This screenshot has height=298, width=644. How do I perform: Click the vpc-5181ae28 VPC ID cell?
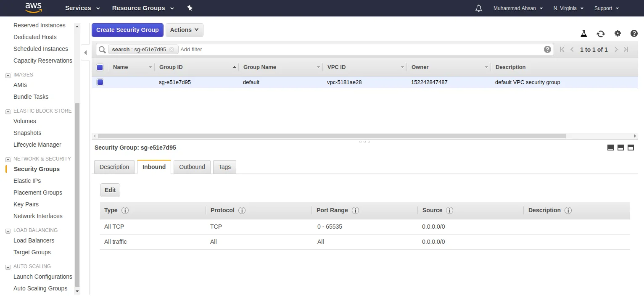(344, 82)
